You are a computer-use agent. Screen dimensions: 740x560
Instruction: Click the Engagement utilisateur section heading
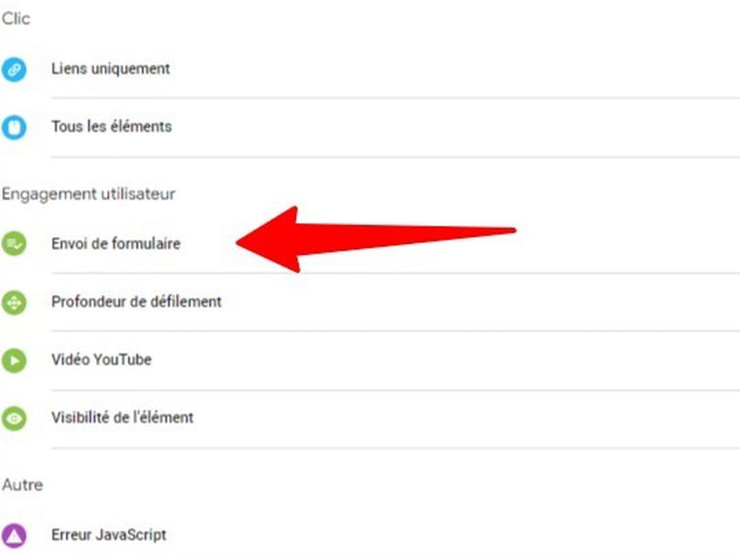pos(88,194)
